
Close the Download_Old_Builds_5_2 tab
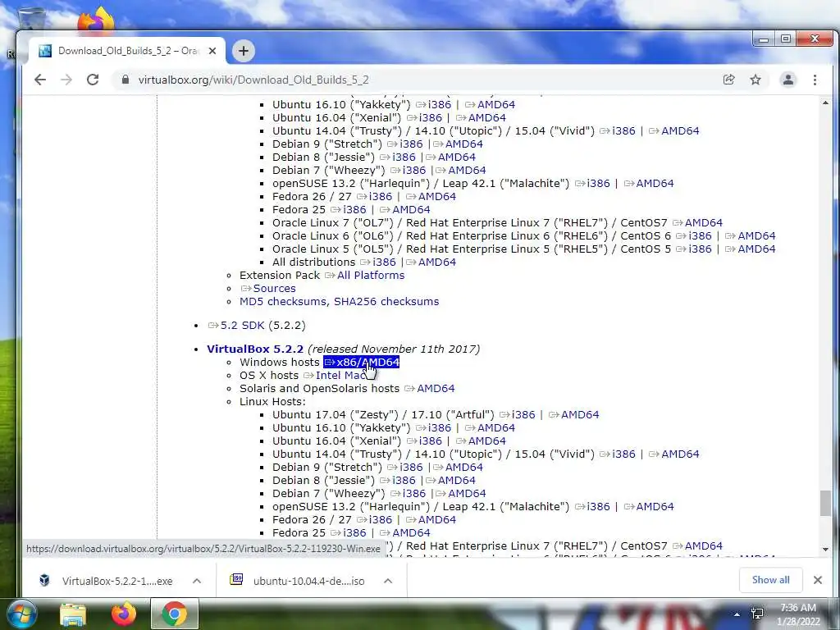click(x=212, y=51)
